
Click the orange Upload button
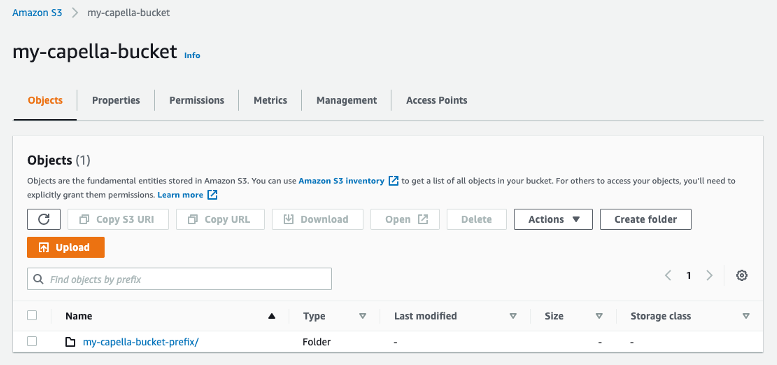pos(66,248)
